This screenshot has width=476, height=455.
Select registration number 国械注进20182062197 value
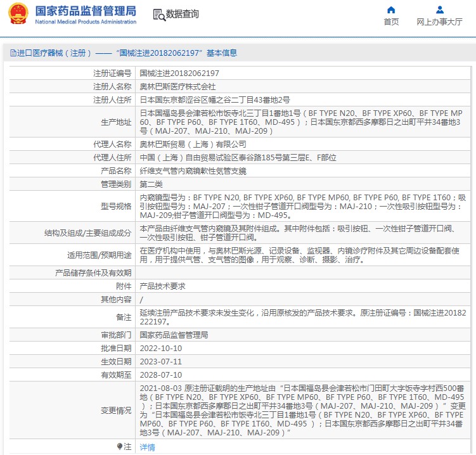point(179,73)
